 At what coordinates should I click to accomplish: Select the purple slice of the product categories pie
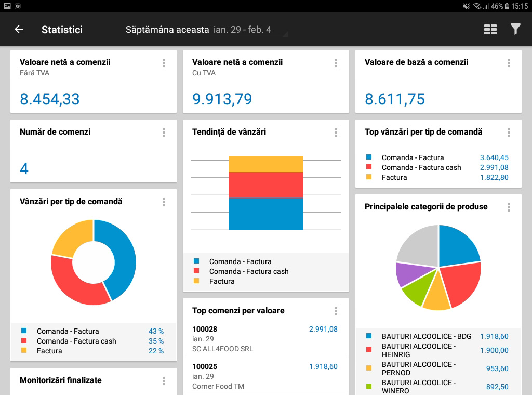click(411, 273)
